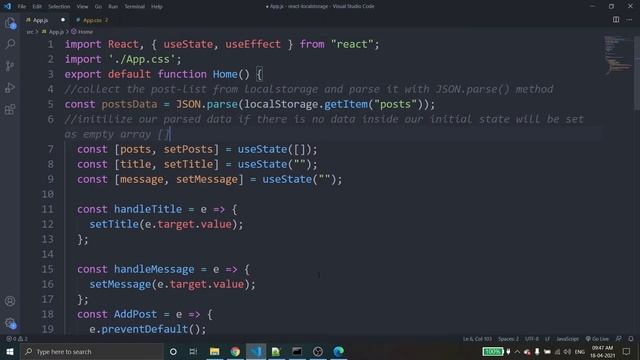Image resolution: width=640 pixels, height=360 pixels.
Task: Open the Terminal menu
Action: click(x=134, y=7)
